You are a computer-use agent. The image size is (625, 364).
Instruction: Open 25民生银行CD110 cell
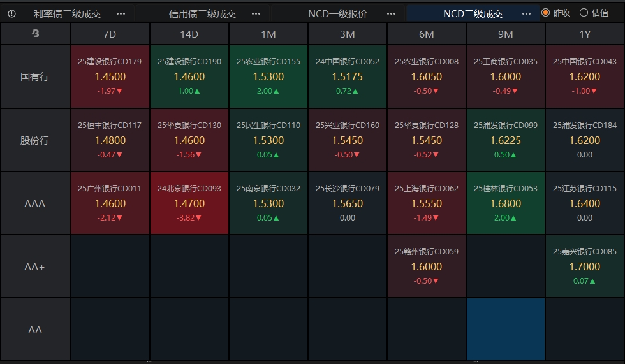coord(268,140)
